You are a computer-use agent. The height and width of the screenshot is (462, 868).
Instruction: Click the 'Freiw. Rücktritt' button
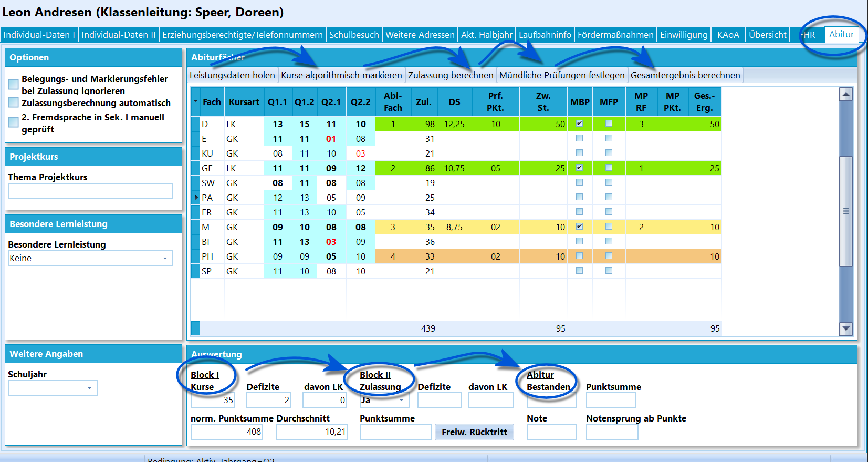pos(474,432)
